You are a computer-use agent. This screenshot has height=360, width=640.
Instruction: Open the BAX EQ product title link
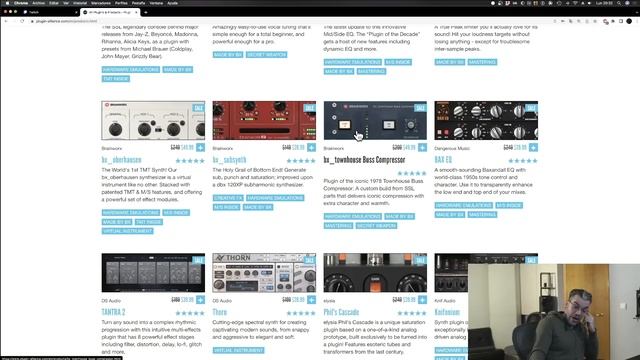(x=443, y=160)
